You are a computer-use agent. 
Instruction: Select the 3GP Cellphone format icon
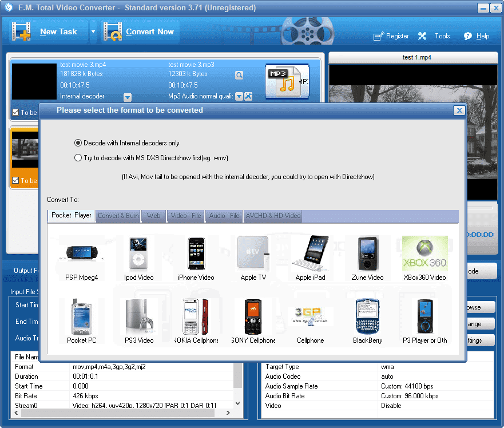click(311, 317)
